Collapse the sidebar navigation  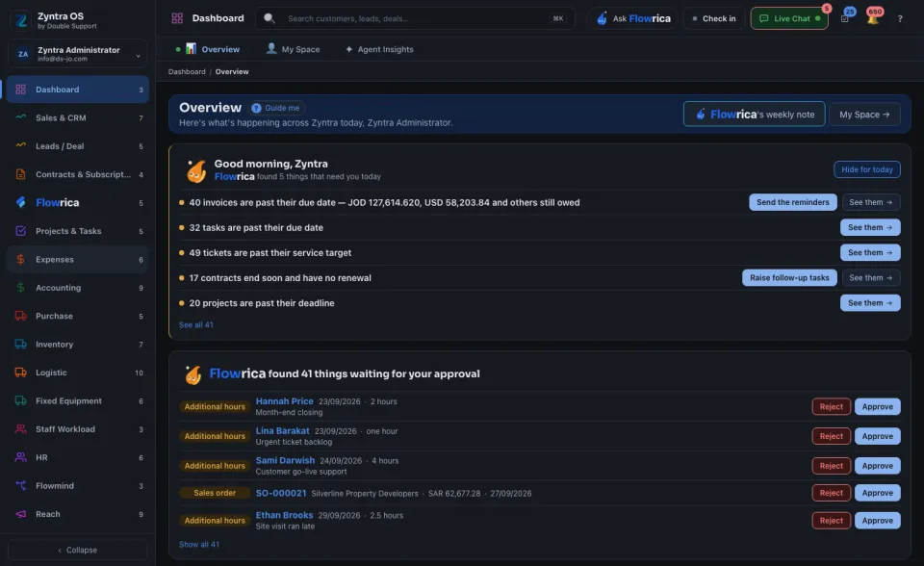tap(77, 550)
